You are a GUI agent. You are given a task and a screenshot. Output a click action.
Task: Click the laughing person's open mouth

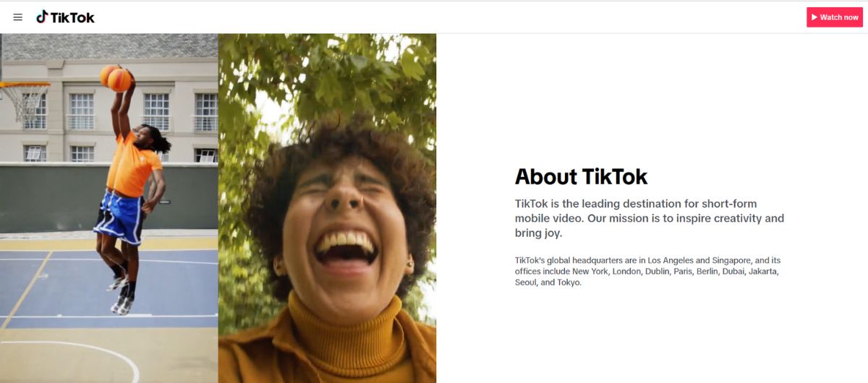[346, 247]
